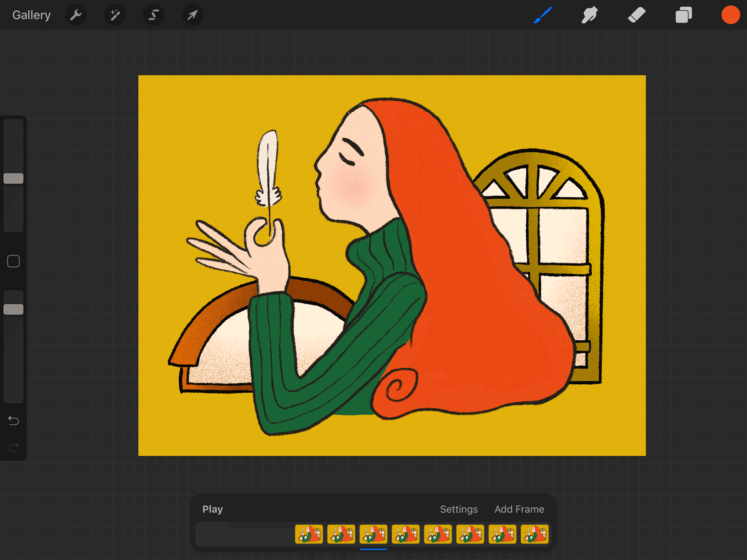Image resolution: width=747 pixels, height=560 pixels.
Task: Open animation Settings
Action: coord(458,509)
